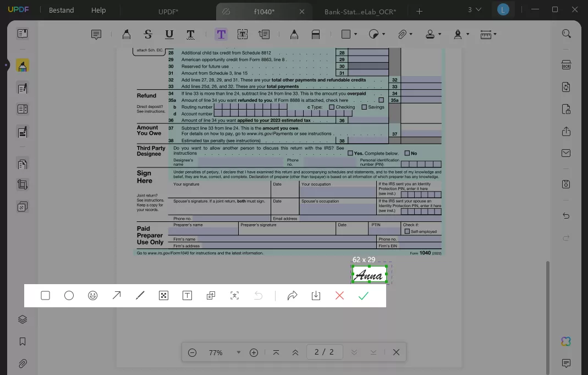Click the attachment paperclip tool
Screen dimensions: 588x375
402,35
